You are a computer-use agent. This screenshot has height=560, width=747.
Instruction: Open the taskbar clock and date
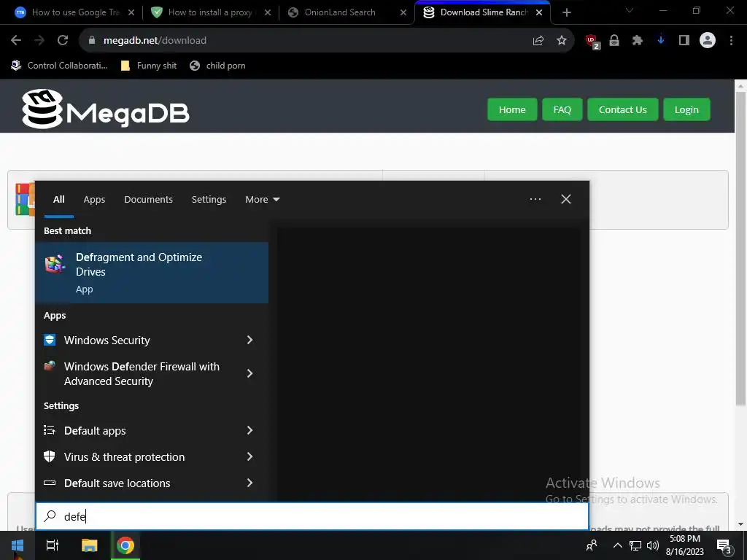pos(684,545)
